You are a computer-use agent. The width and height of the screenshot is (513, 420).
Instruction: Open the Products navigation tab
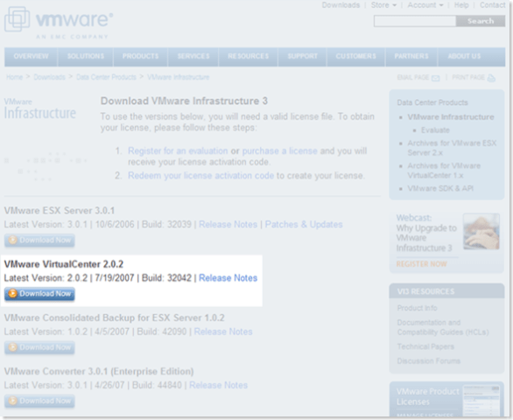[140, 56]
